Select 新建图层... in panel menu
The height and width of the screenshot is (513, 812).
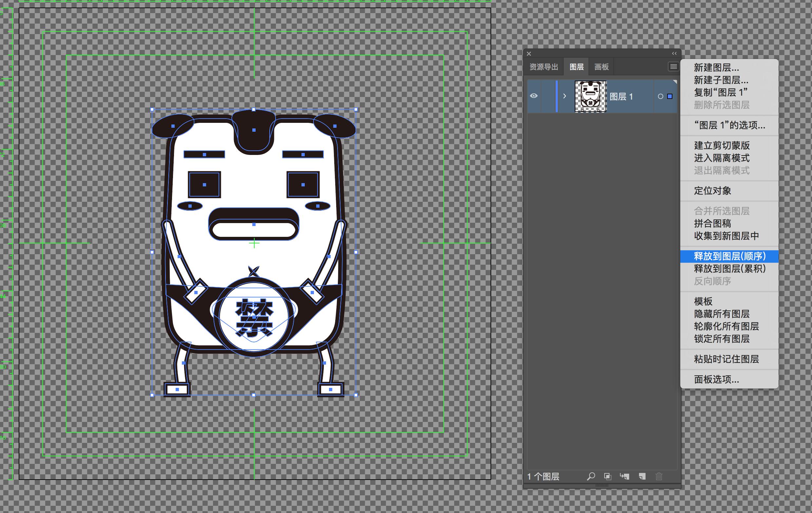(716, 68)
